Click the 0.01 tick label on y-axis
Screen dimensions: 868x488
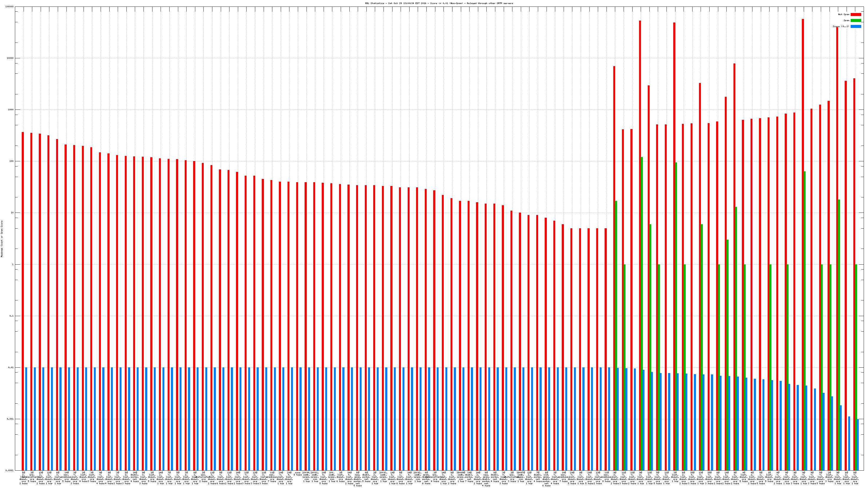pos(11,368)
